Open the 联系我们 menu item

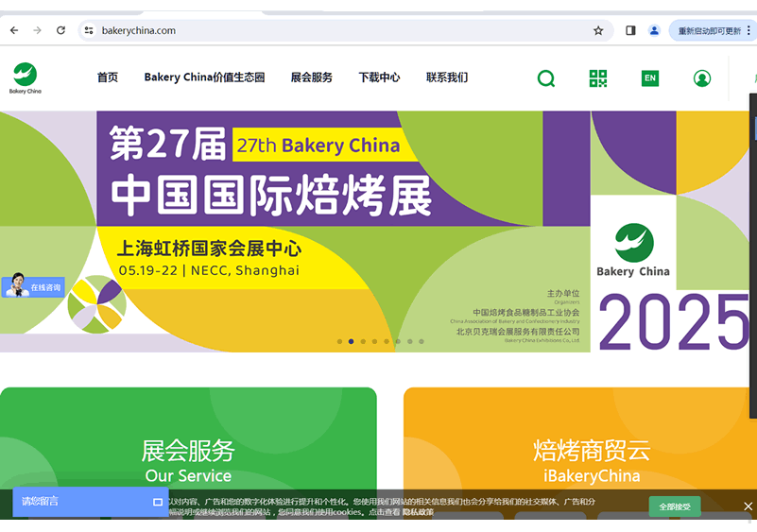pos(447,77)
